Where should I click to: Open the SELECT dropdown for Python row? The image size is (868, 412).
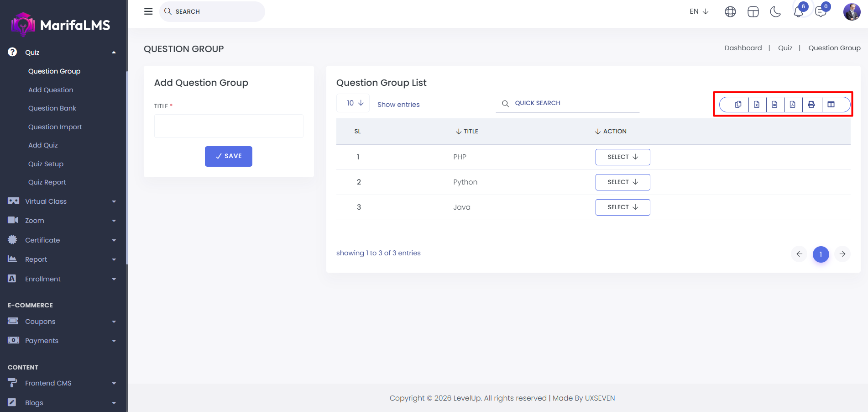tap(622, 182)
